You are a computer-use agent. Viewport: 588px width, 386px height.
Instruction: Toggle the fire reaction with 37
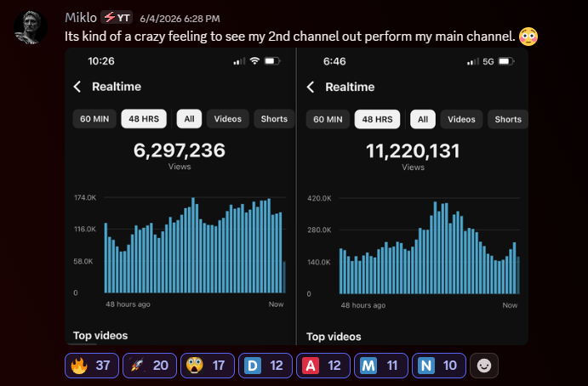(x=92, y=366)
